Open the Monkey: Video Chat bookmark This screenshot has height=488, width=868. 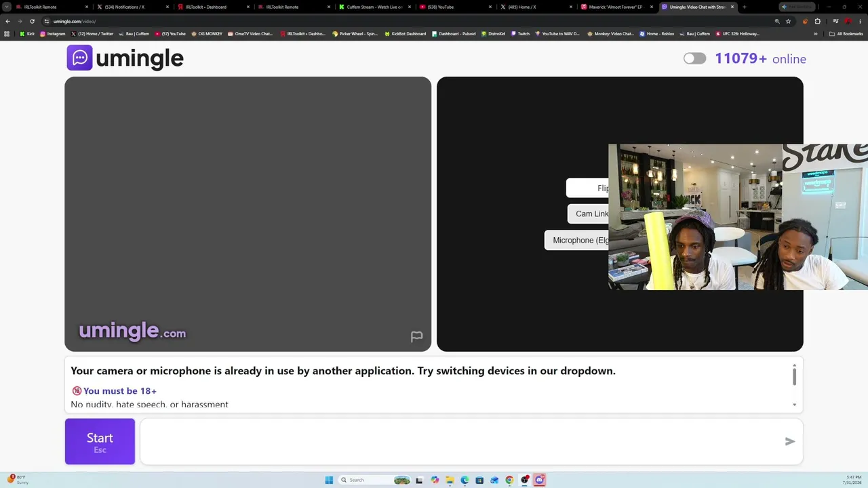click(610, 34)
